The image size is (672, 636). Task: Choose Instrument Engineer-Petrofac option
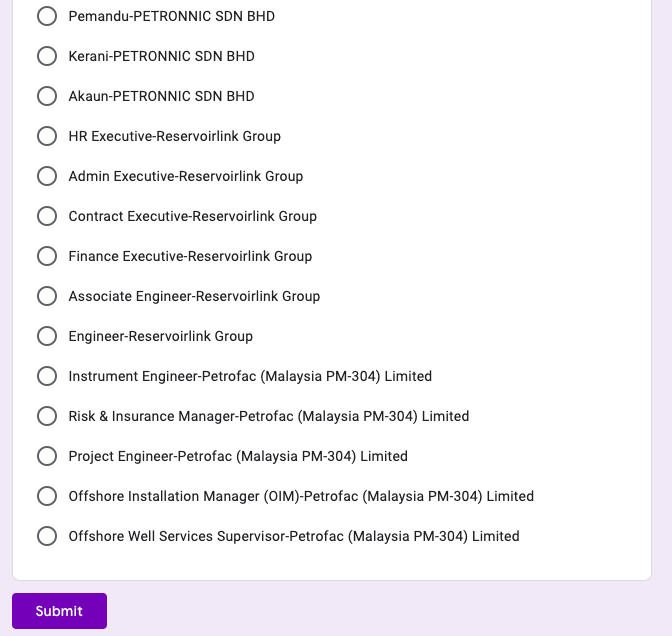[x=47, y=376]
